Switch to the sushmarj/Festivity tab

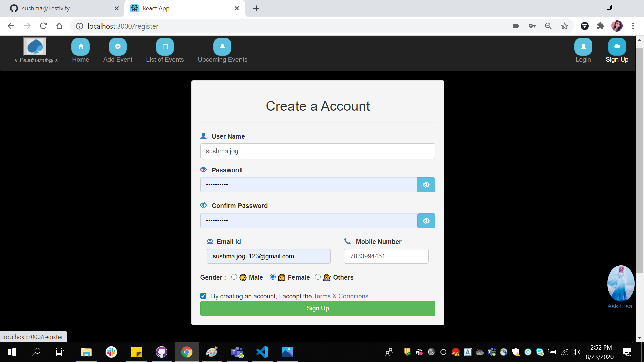pos(60,8)
